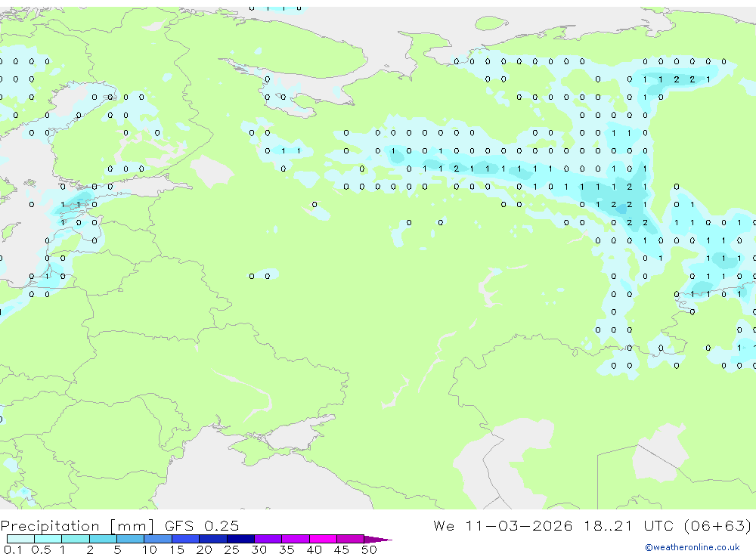This screenshot has height=554, width=756.
Task: Click the '50' legend scale label
Action: (369, 549)
